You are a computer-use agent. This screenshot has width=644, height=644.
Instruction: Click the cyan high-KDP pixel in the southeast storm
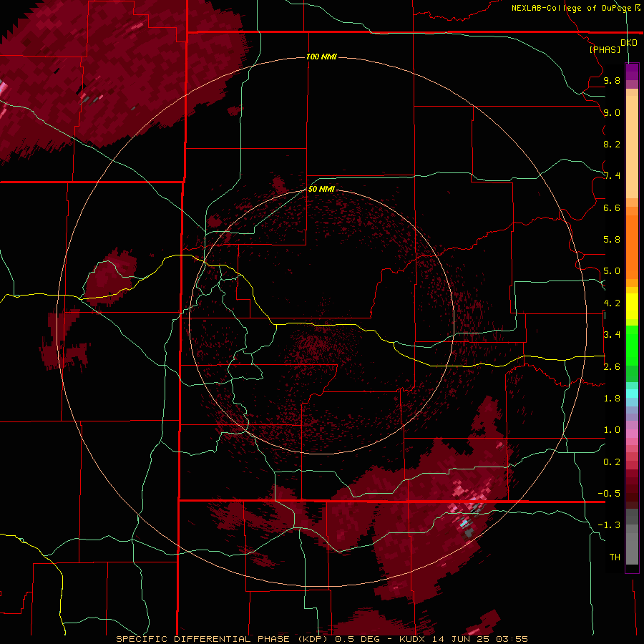coord(464,524)
